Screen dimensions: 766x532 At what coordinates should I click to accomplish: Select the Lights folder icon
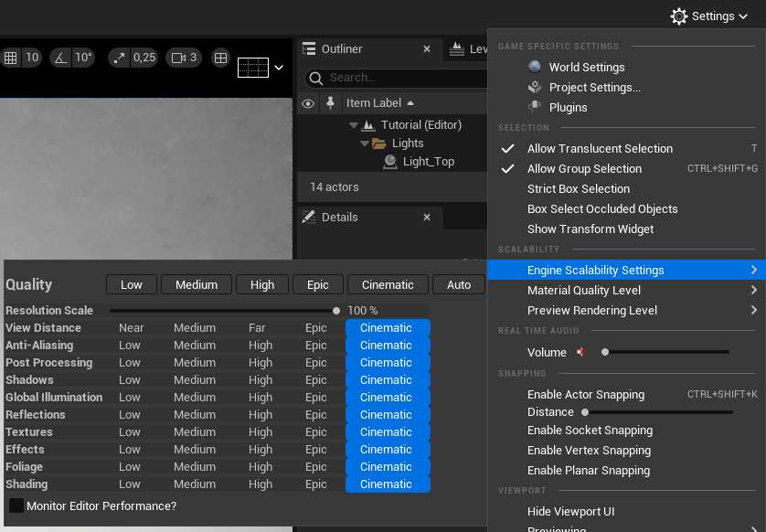coord(379,144)
